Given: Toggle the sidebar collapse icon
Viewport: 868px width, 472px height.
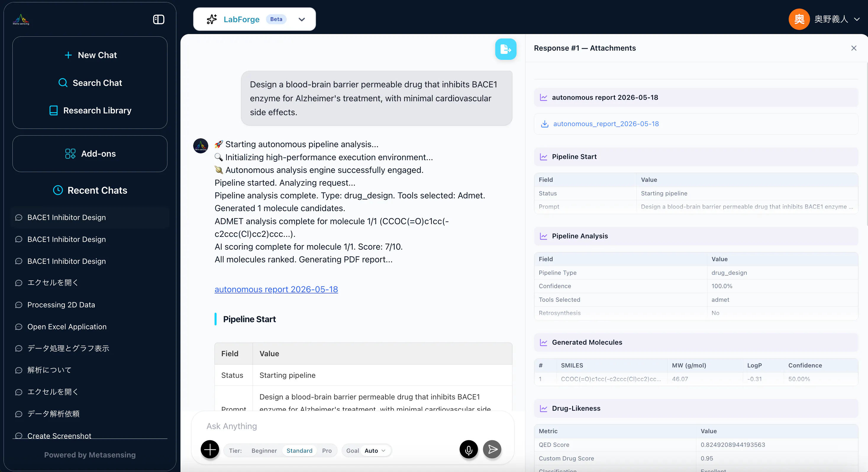Looking at the screenshot, I should coord(159,20).
